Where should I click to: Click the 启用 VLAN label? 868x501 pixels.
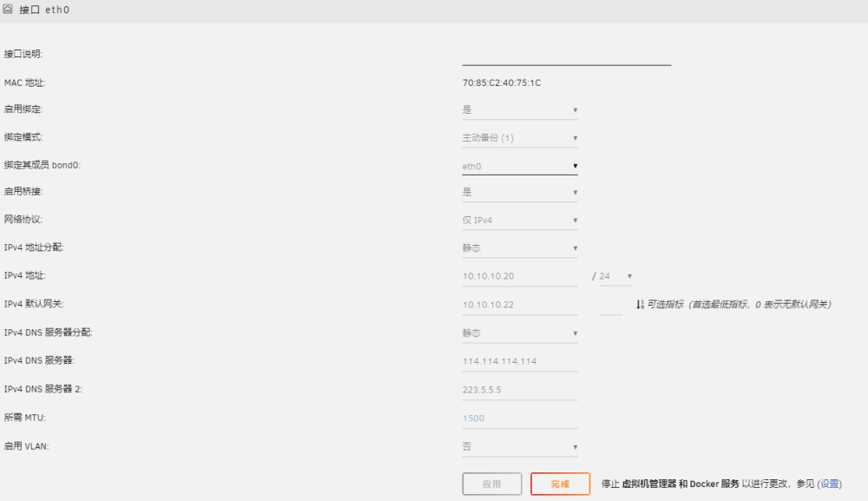(x=27, y=446)
